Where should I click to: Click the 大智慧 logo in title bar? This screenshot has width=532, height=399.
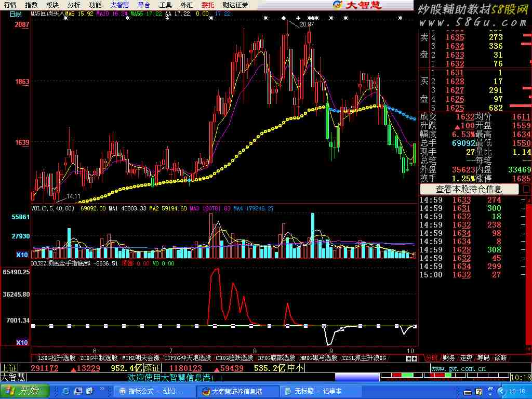[357, 5]
